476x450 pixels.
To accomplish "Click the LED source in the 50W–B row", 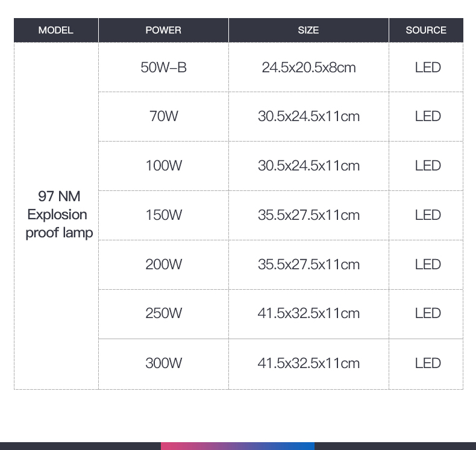I will point(428,67).
